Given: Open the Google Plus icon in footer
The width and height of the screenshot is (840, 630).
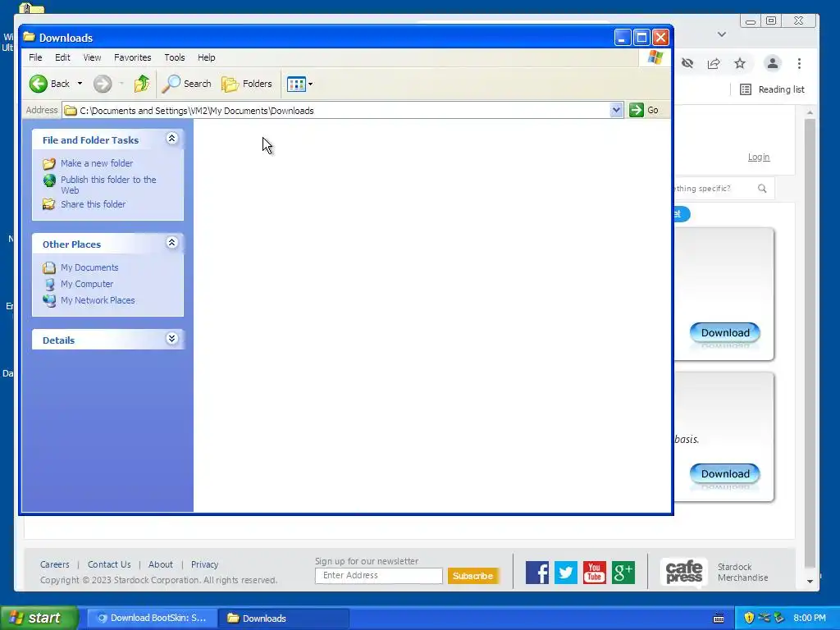Looking at the screenshot, I should (623, 573).
